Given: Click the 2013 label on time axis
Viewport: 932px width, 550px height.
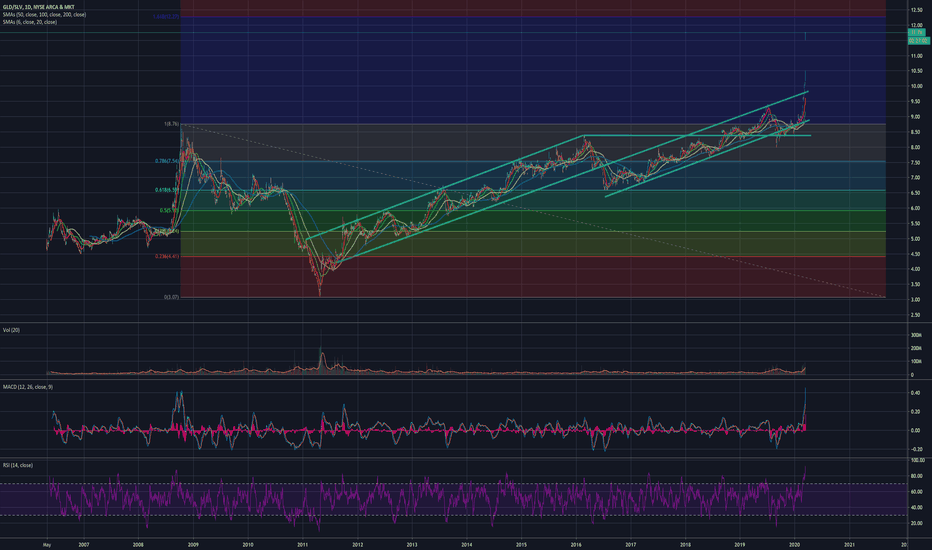Looking at the screenshot, I should point(412,544).
